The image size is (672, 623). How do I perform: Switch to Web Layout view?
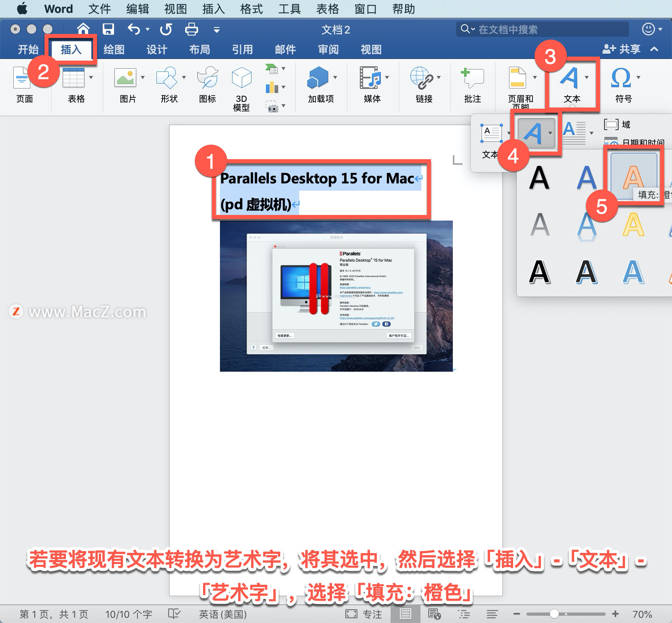(x=434, y=614)
